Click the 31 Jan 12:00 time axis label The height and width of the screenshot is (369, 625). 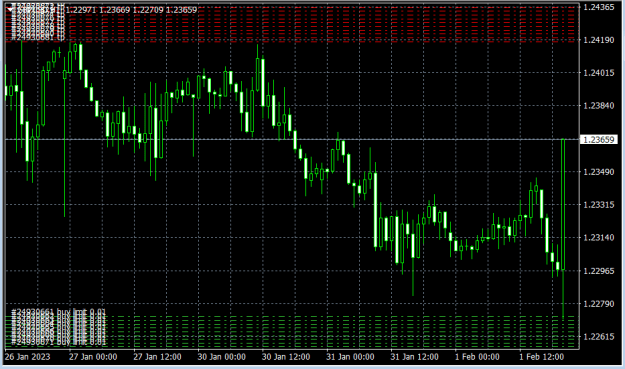coord(415,357)
